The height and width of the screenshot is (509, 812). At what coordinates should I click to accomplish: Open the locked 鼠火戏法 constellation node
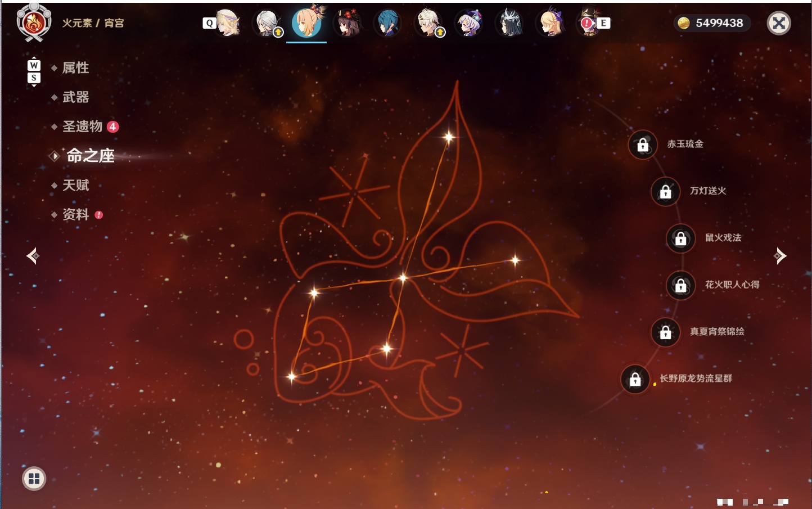pyautogui.click(x=681, y=238)
